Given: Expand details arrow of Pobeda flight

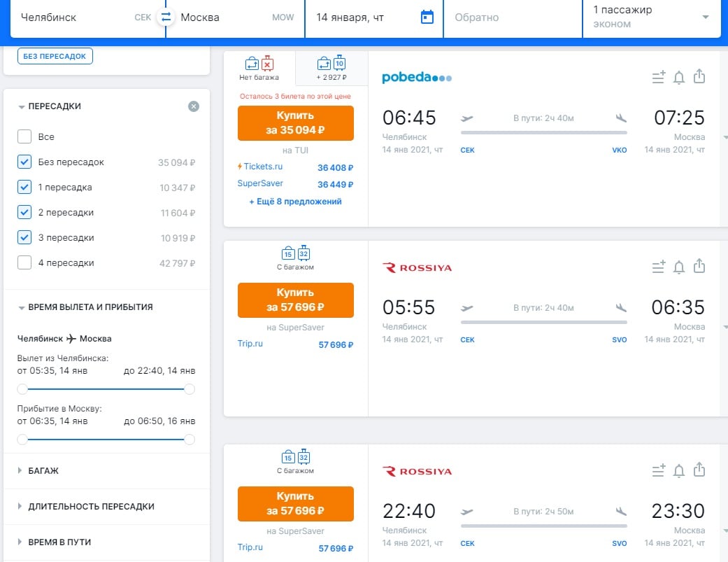Looking at the screenshot, I should click(x=725, y=137).
